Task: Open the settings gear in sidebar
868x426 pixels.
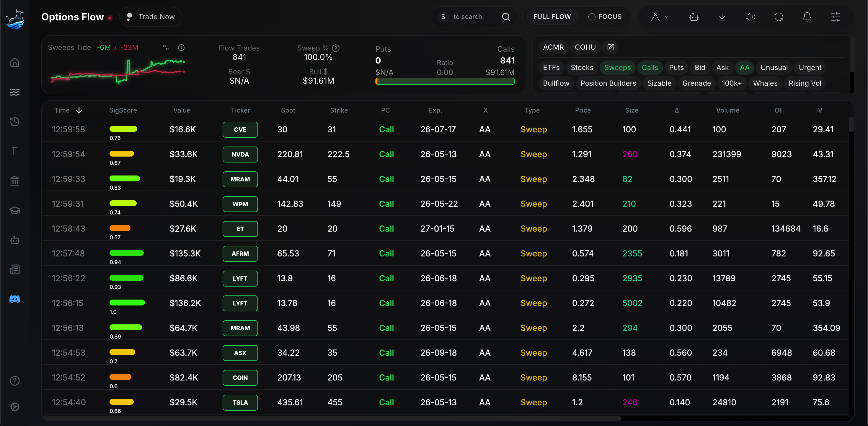Action: [14, 407]
